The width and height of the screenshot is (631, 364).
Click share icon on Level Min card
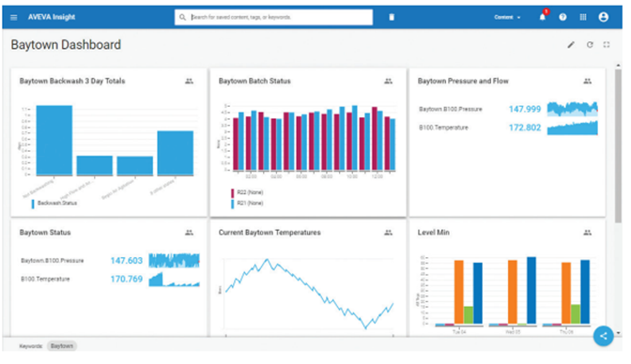coord(588,233)
